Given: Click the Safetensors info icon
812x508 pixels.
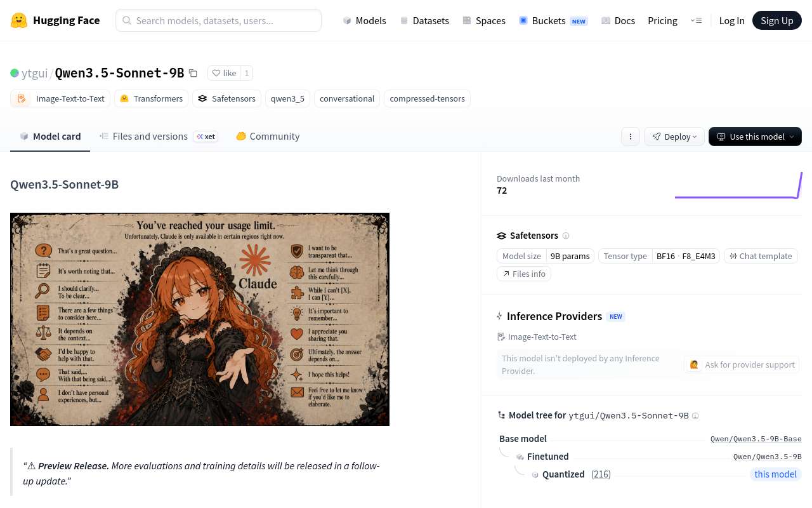Looking at the screenshot, I should [x=566, y=236].
